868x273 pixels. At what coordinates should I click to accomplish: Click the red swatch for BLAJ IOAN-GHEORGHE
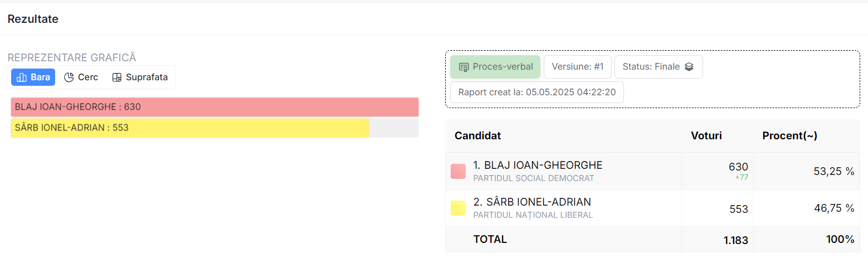click(458, 172)
